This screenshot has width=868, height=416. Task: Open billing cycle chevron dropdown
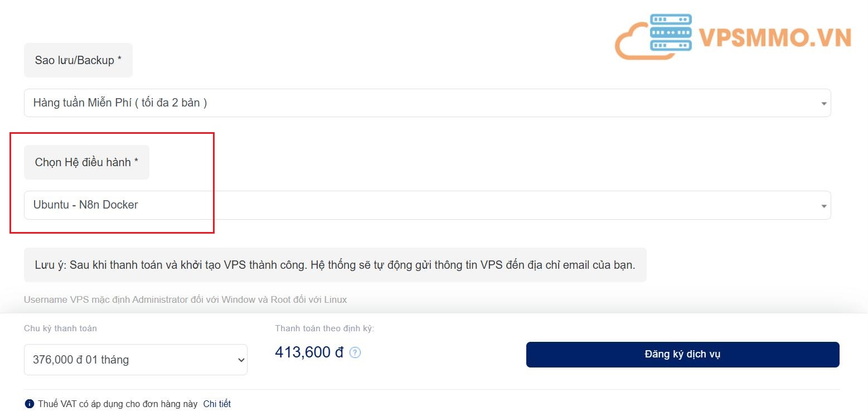(x=241, y=360)
